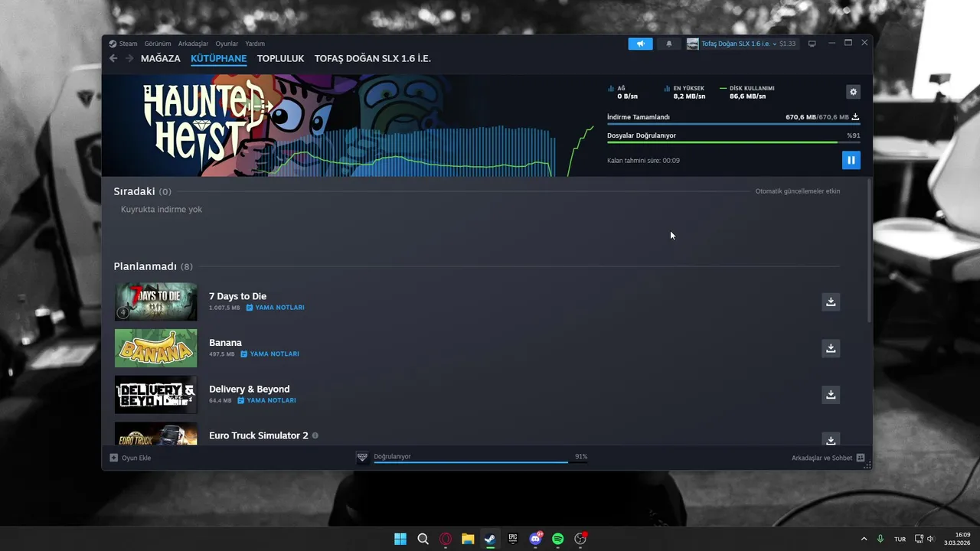Expand the Tofaş Doğan SLX account dropdown
The height and width of the screenshot is (551, 980).
[x=739, y=44]
